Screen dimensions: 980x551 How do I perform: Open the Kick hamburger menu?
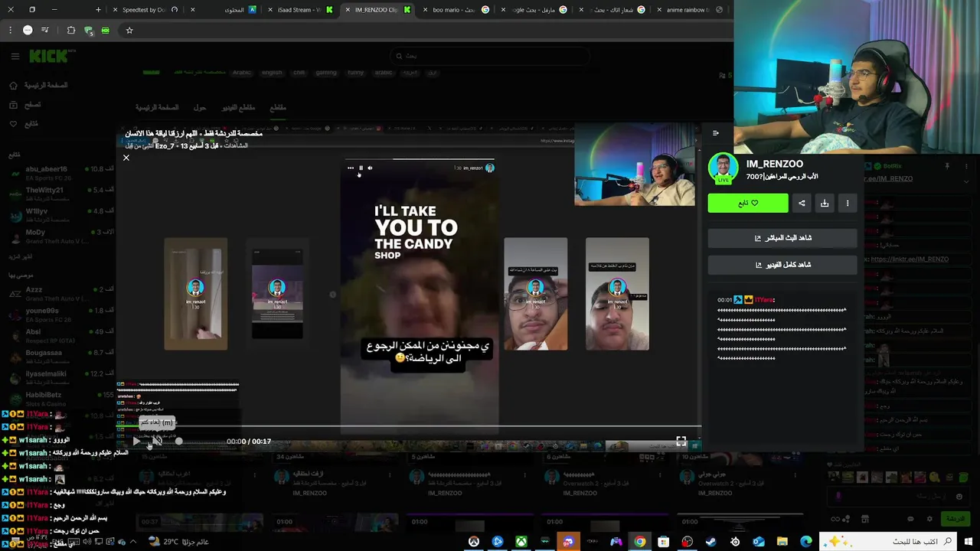tap(15, 56)
